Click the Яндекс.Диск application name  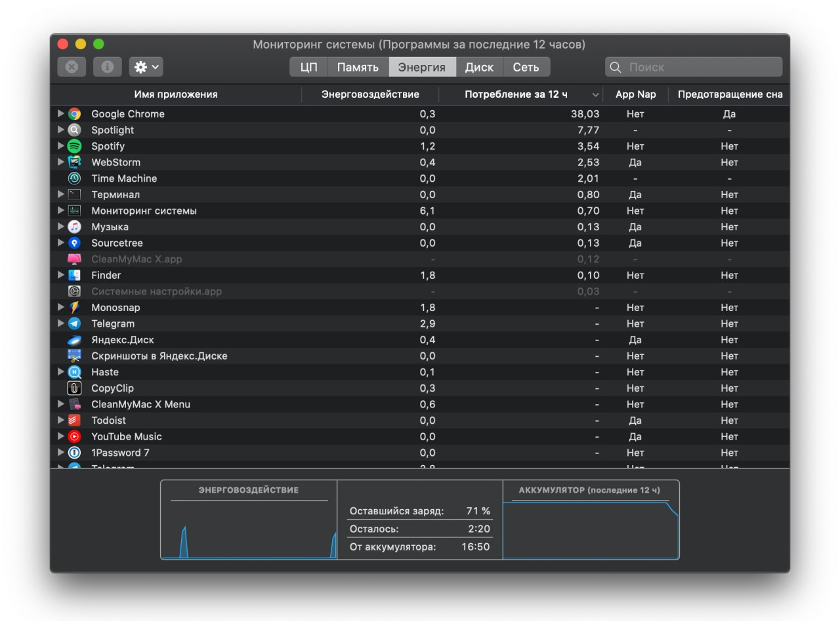point(123,340)
